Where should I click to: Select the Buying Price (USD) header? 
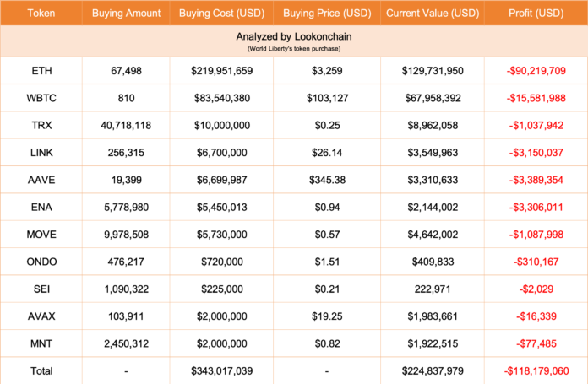click(x=327, y=14)
